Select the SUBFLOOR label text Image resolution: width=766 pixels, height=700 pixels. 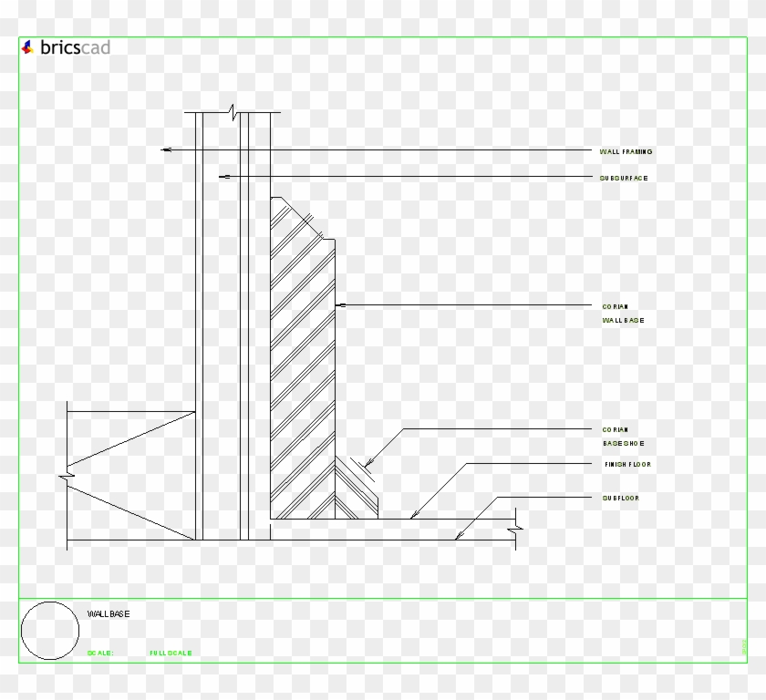point(619,498)
